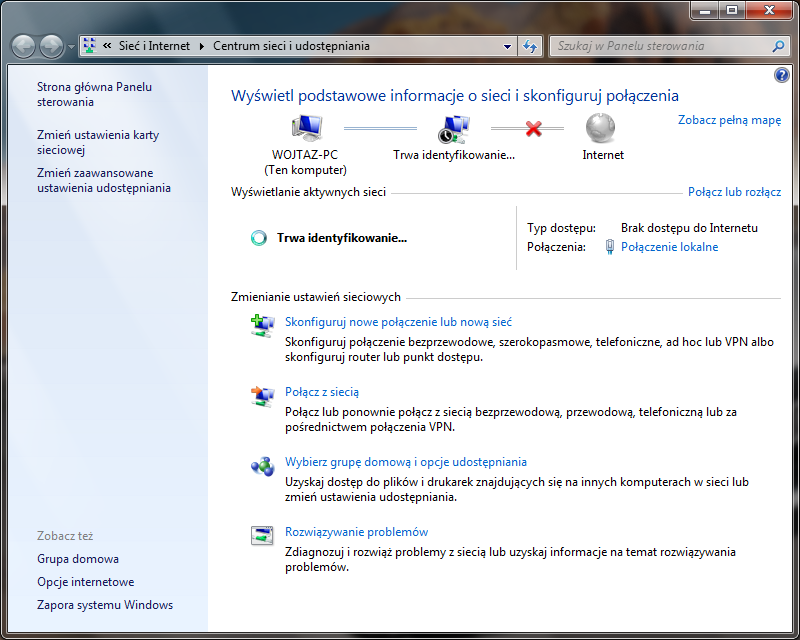Click the red X broken connection mark
The image size is (800, 640).
[x=533, y=129]
